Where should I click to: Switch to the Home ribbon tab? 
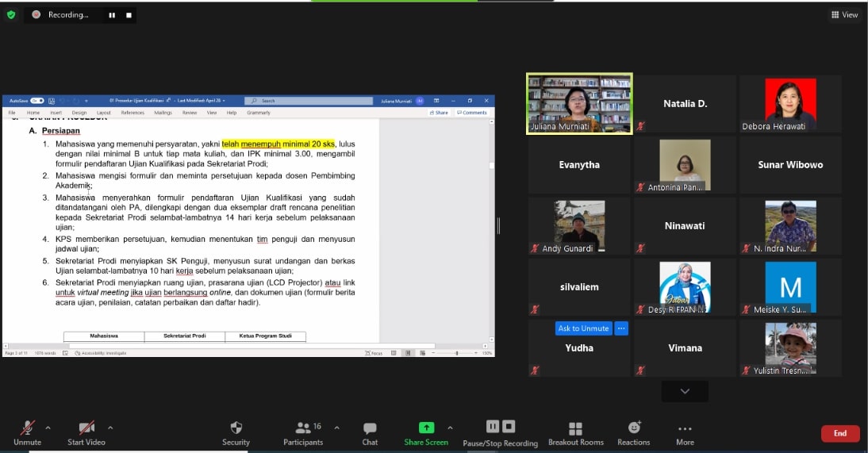click(x=33, y=113)
